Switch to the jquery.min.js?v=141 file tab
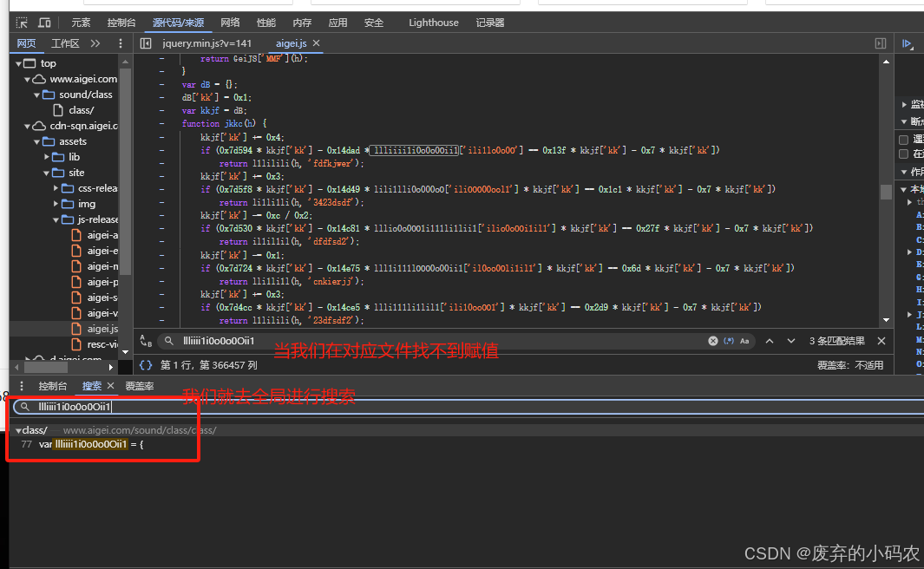 pos(206,43)
